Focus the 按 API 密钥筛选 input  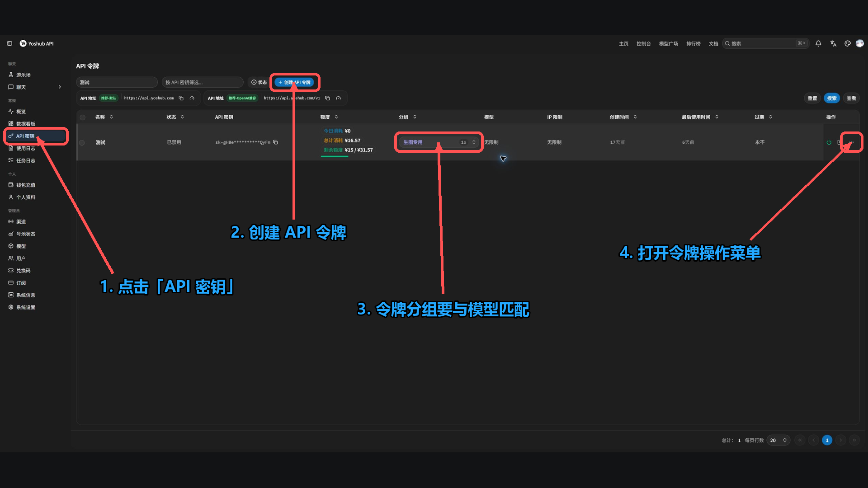(x=203, y=82)
